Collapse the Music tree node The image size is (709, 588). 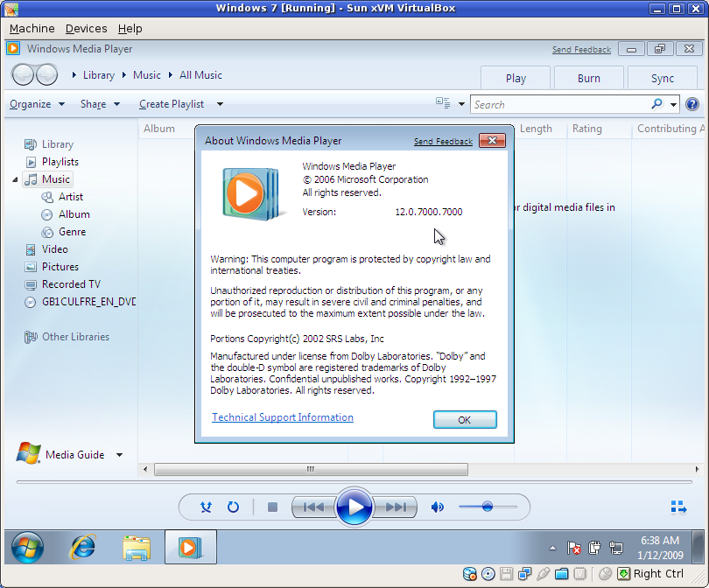coord(16,179)
